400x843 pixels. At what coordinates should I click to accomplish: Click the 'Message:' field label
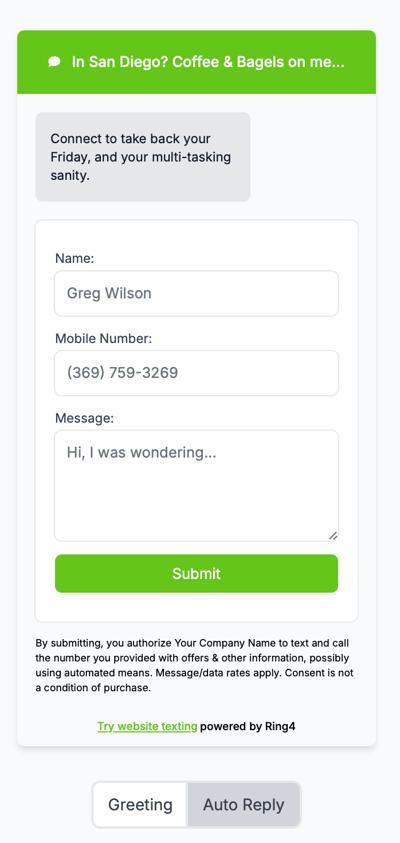click(x=84, y=418)
